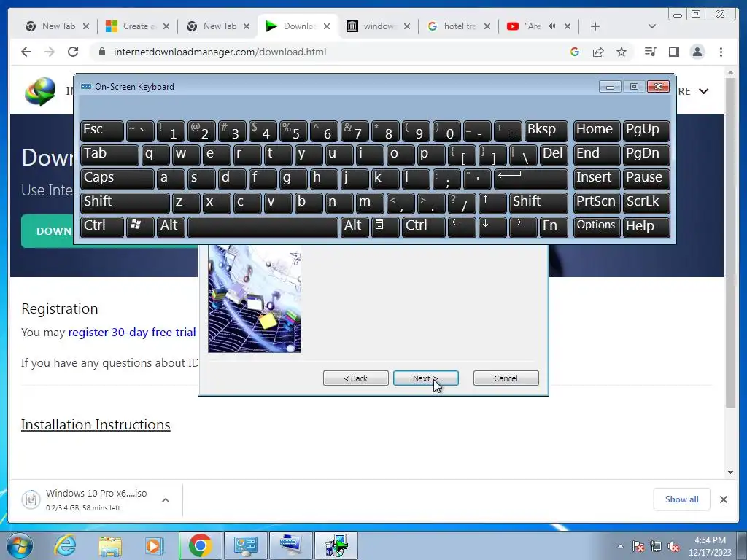Screen dimensions: 747x560
Task: Click the Chrome back arrow
Action: click(26, 52)
